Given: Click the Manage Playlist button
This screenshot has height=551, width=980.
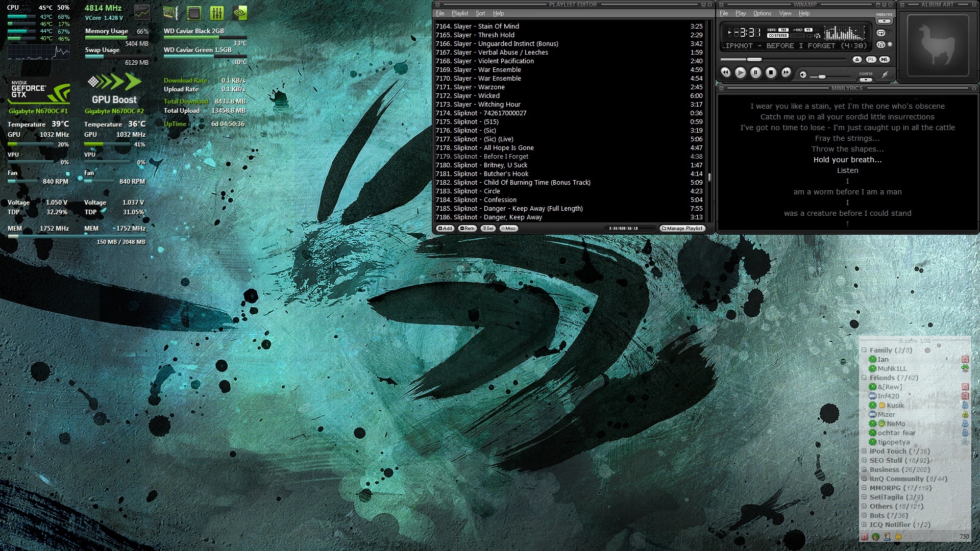Looking at the screenshot, I should tap(682, 229).
